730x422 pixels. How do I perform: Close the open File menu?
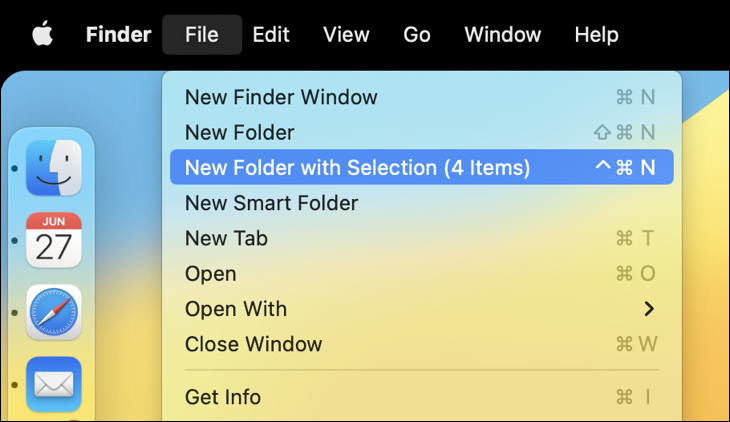pos(201,35)
